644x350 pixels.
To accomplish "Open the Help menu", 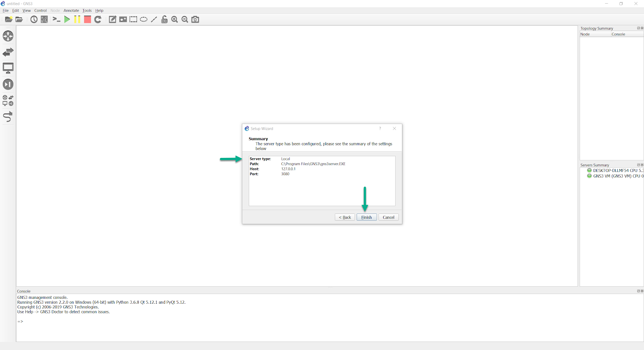I will click(x=99, y=10).
